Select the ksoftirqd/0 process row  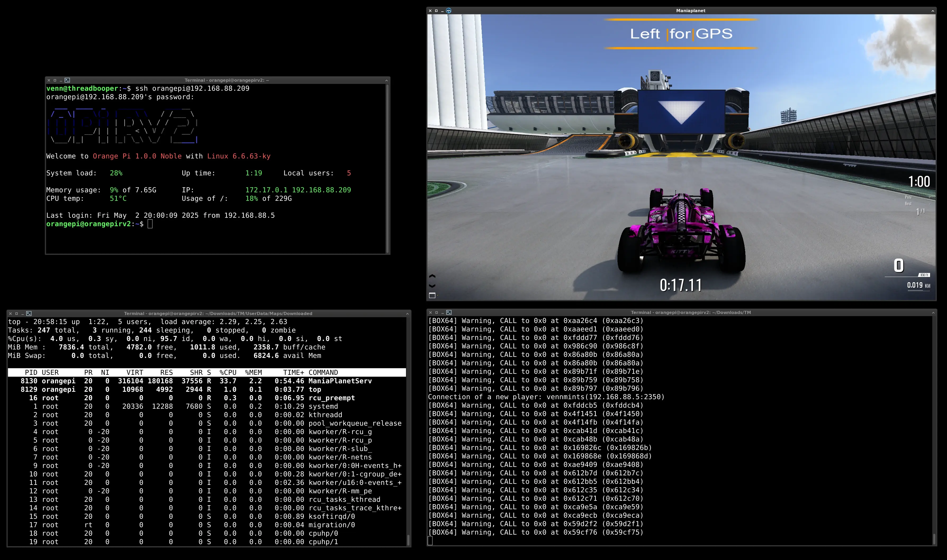coord(207,516)
